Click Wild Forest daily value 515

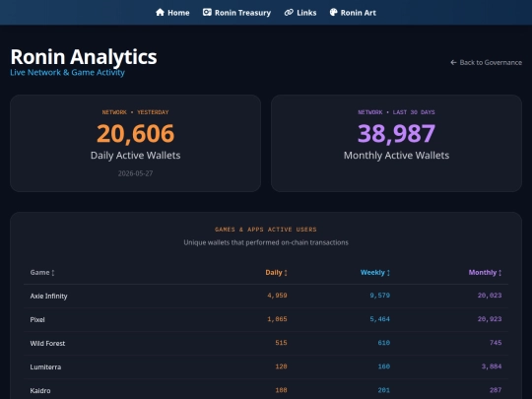281,343
